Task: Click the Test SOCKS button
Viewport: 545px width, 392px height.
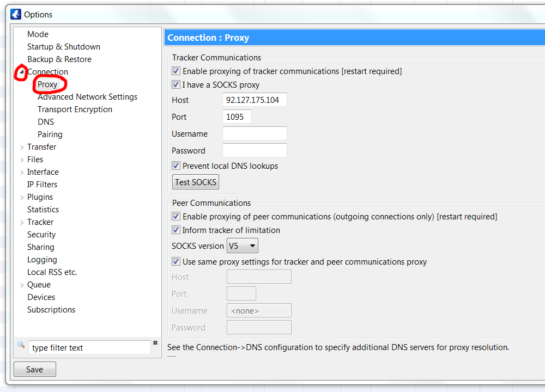Action: point(196,182)
